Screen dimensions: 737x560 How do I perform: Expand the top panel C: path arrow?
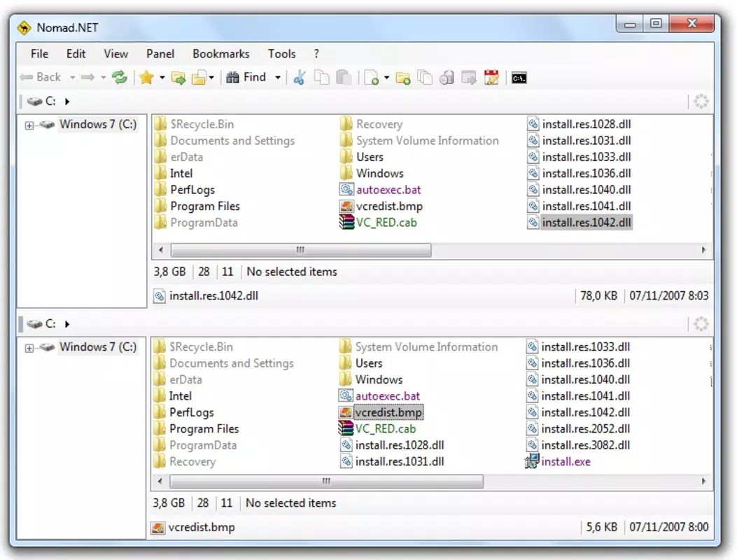(x=67, y=101)
